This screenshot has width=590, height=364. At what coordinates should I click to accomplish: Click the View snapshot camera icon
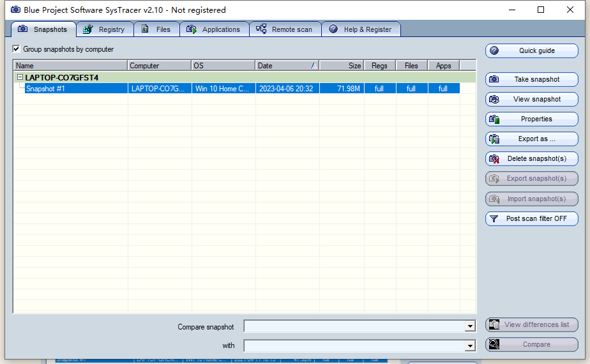[494, 99]
